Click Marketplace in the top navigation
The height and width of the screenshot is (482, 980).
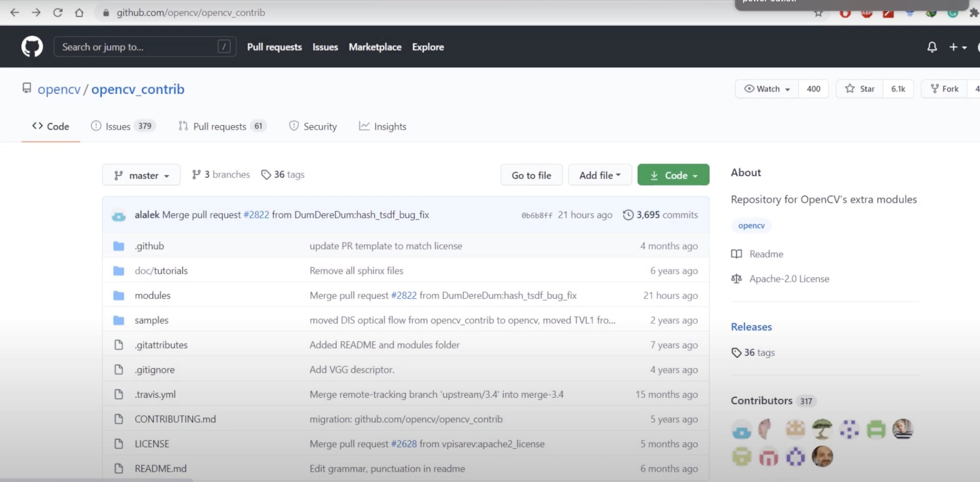[375, 47]
